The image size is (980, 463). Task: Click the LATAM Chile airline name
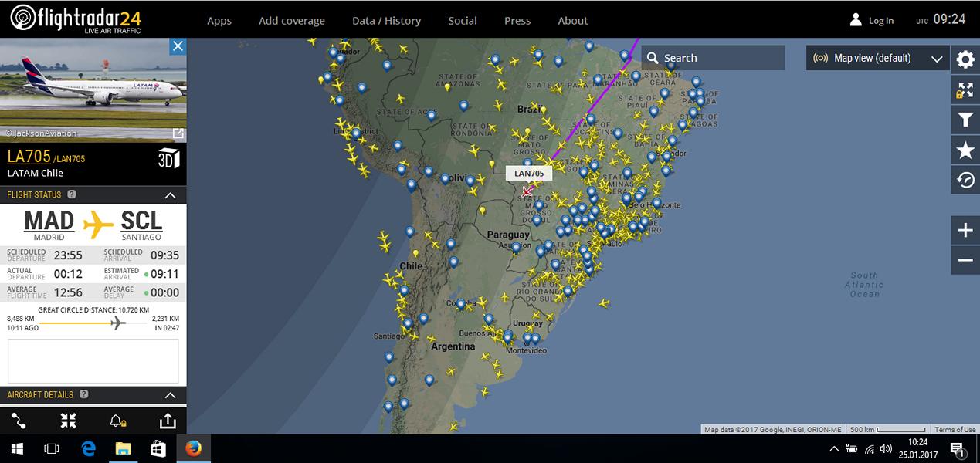[x=36, y=173]
